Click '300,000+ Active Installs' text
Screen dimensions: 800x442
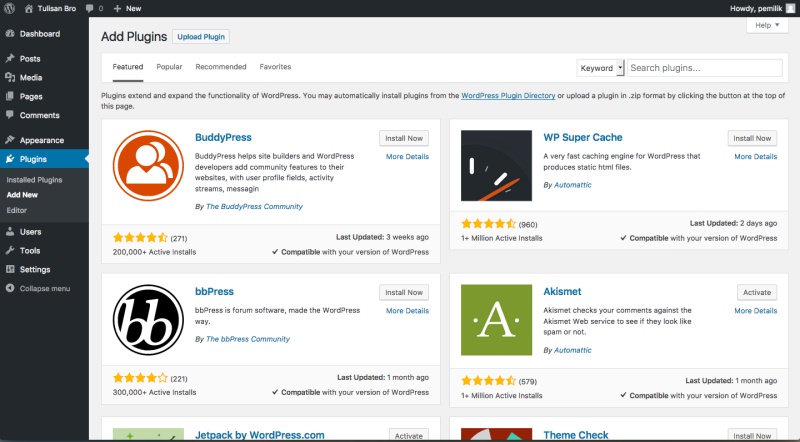click(x=154, y=392)
